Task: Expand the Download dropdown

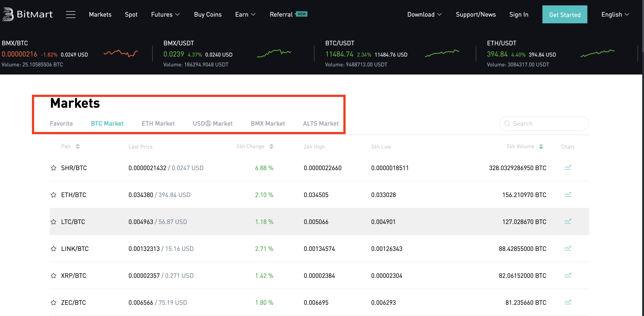Action: 424,15
